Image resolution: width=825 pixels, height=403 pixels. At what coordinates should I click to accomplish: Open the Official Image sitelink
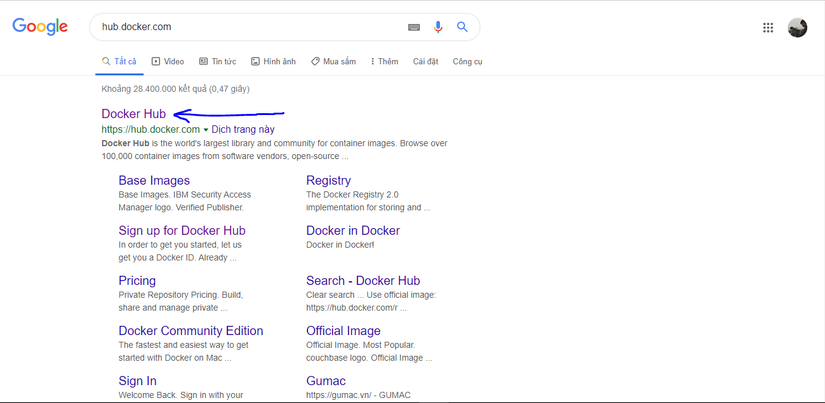343,331
